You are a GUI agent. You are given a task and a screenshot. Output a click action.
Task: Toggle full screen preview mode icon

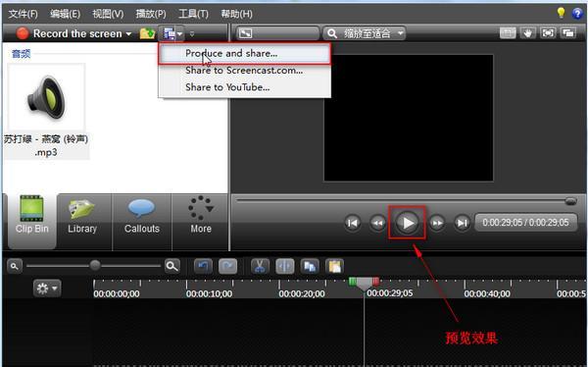click(x=548, y=33)
